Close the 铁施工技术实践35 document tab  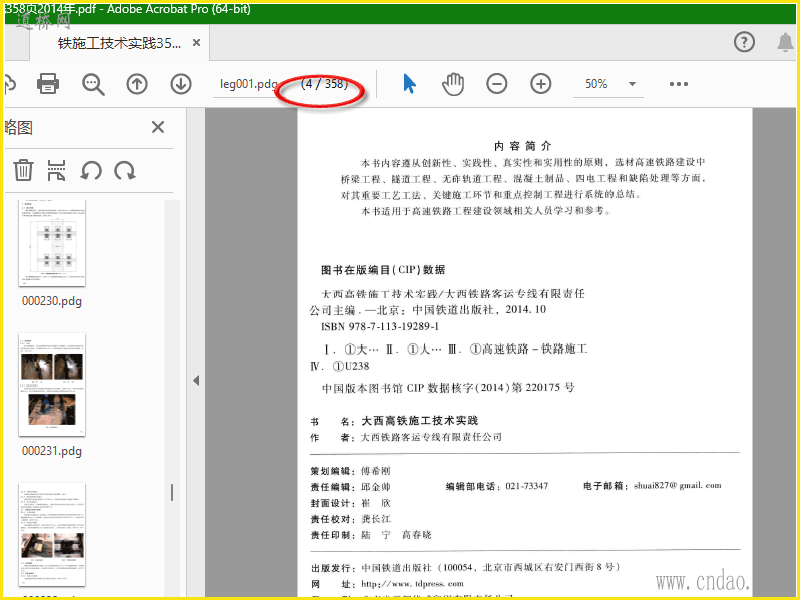point(196,43)
